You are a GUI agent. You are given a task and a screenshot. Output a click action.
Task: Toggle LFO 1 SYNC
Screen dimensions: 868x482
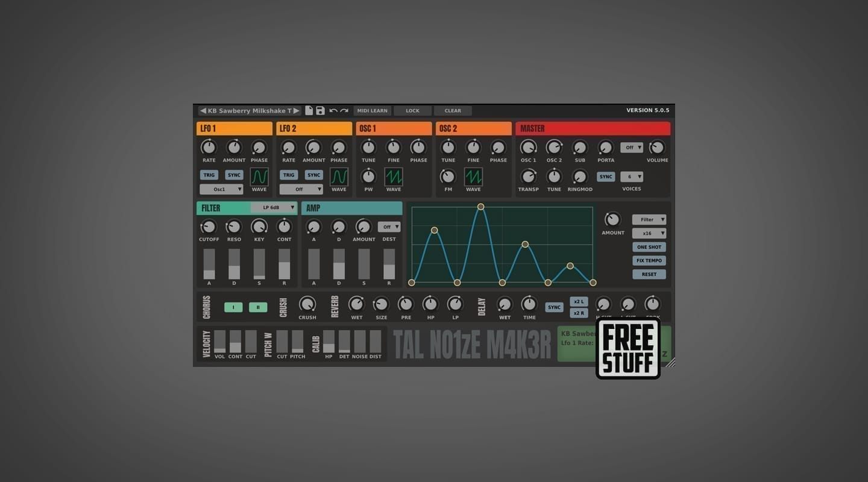pyautogui.click(x=234, y=175)
